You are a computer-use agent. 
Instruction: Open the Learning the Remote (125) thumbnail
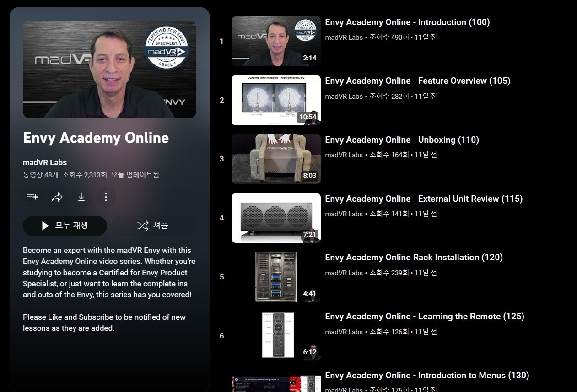[x=276, y=335]
